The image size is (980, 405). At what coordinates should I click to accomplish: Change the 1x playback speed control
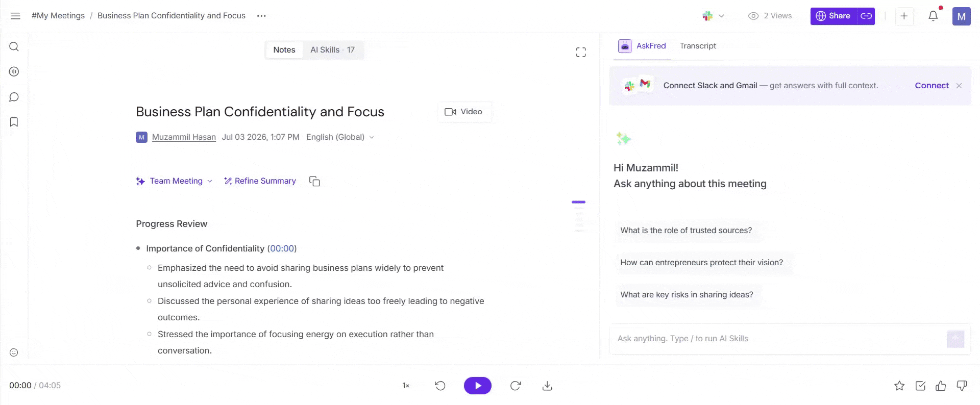coord(406,386)
